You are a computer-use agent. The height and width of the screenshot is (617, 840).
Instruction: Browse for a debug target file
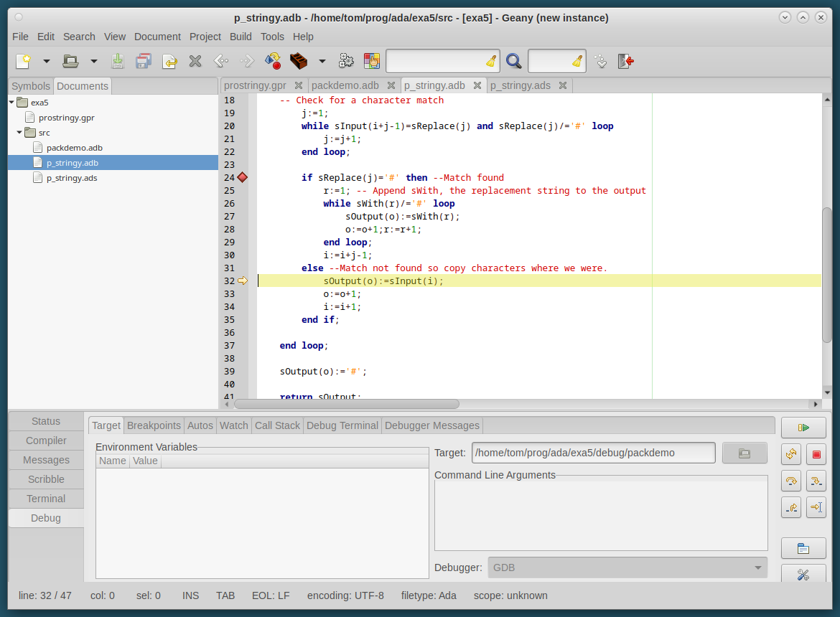(x=745, y=452)
